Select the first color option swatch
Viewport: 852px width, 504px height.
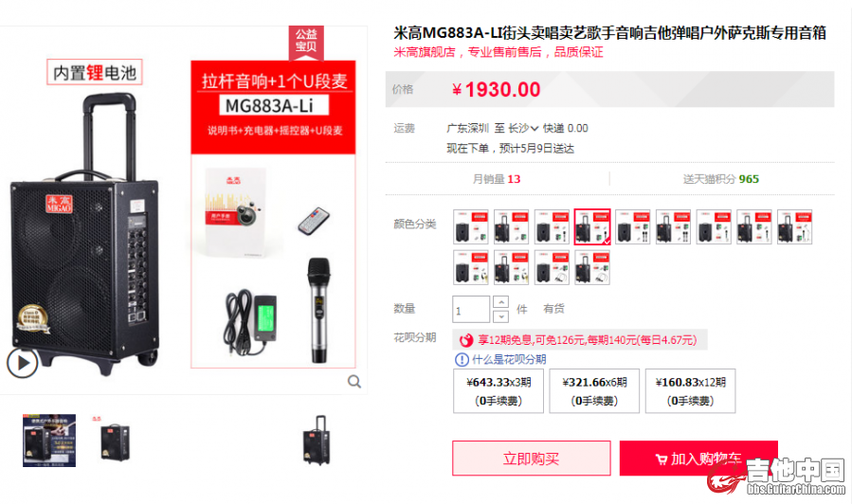(x=471, y=227)
